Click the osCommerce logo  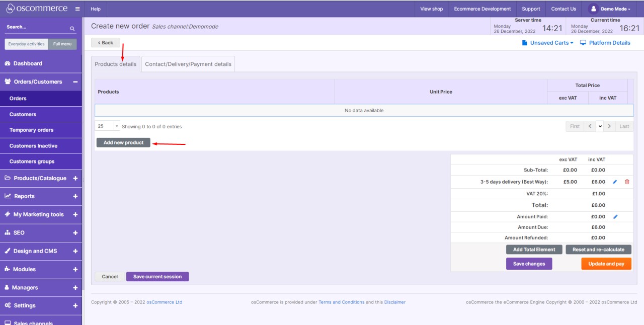point(36,9)
